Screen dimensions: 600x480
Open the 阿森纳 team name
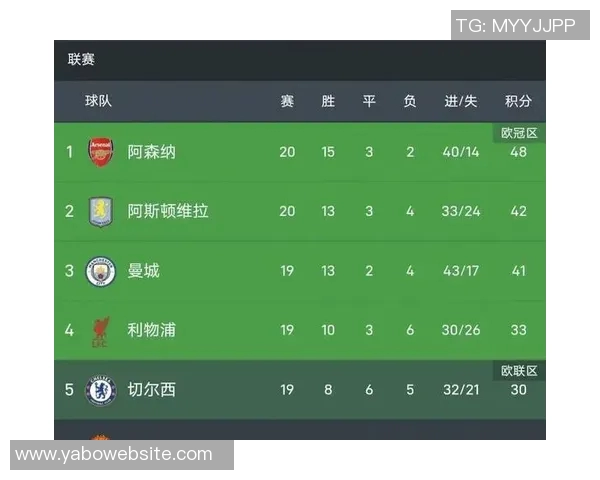pos(152,152)
